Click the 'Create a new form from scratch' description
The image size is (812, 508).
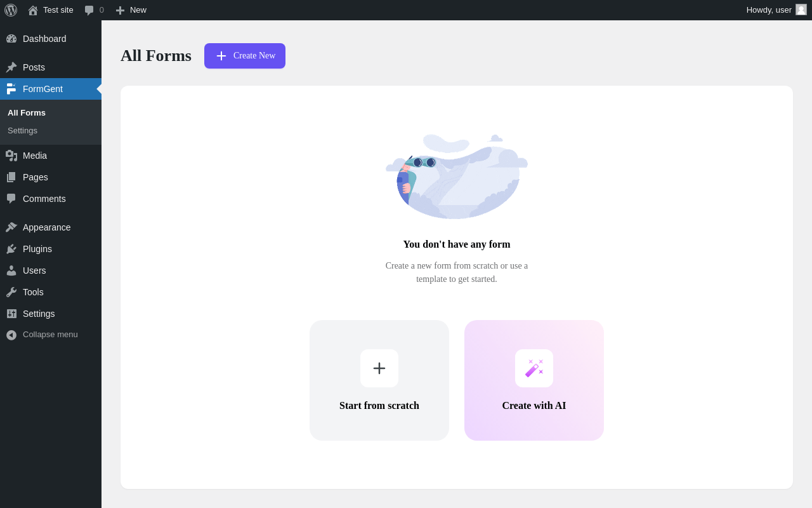[457, 272]
